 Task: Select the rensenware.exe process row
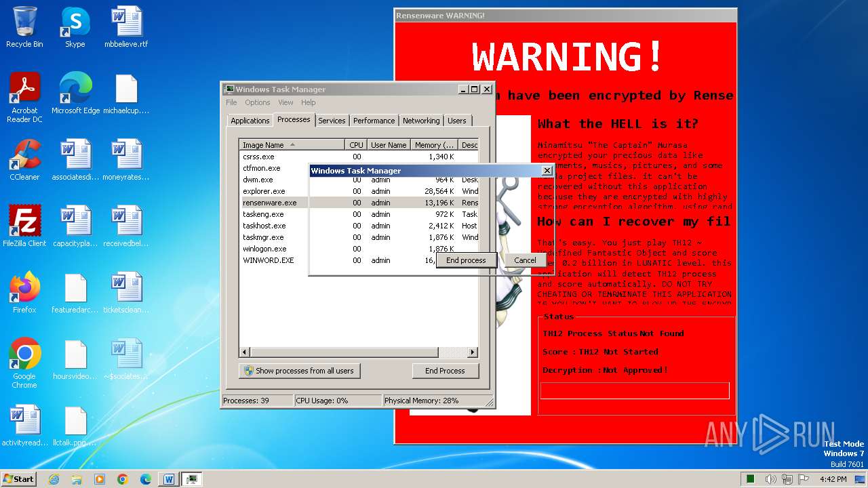tap(359, 203)
